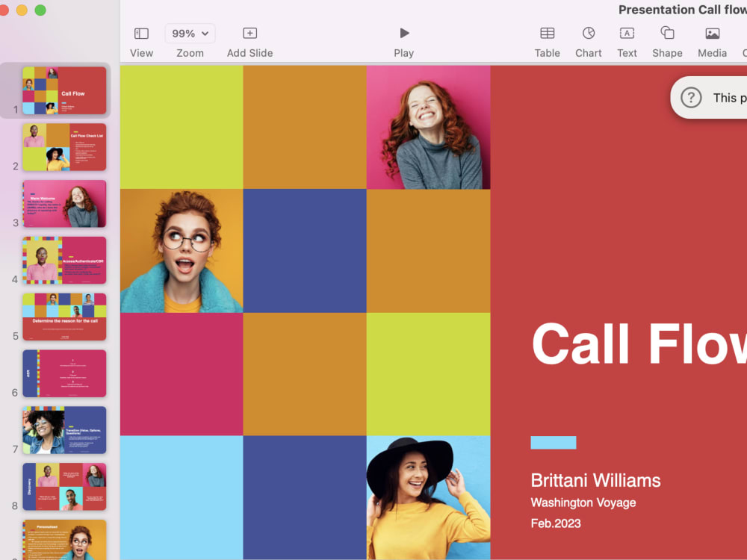Insert a Table from the toolbar
This screenshot has height=560, width=747.
(x=547, y=33)
